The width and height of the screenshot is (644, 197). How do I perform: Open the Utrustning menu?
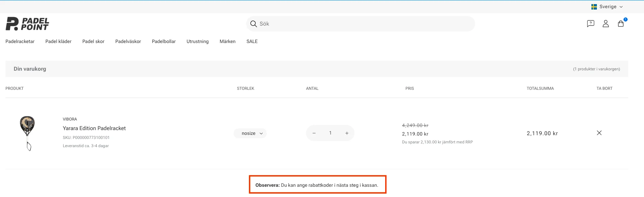[197, 41]
